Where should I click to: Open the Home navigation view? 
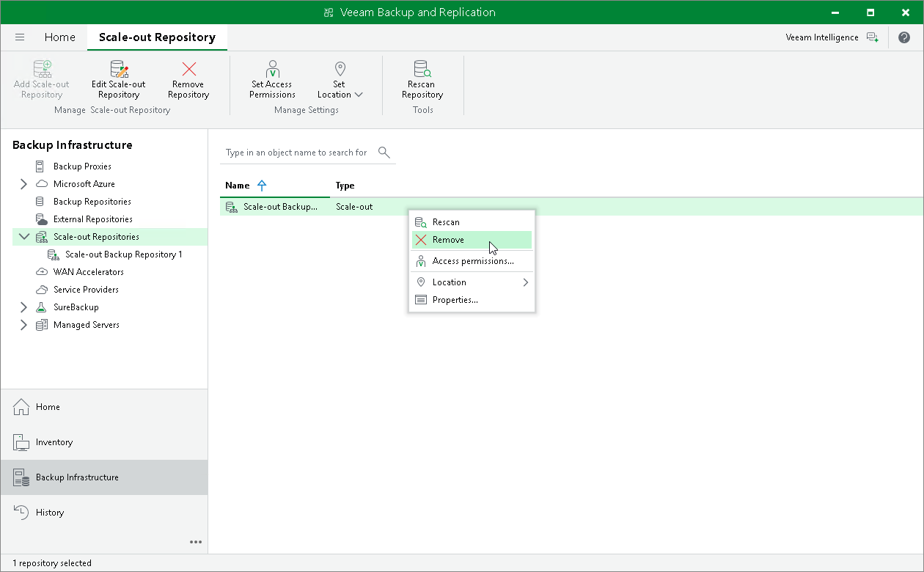click(x=104, y=407)
